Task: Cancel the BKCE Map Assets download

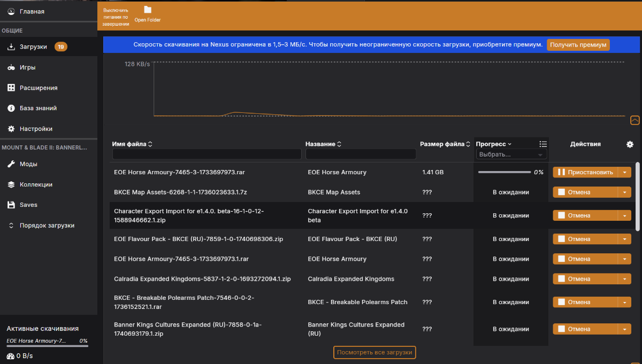Action: pos(585,192)
